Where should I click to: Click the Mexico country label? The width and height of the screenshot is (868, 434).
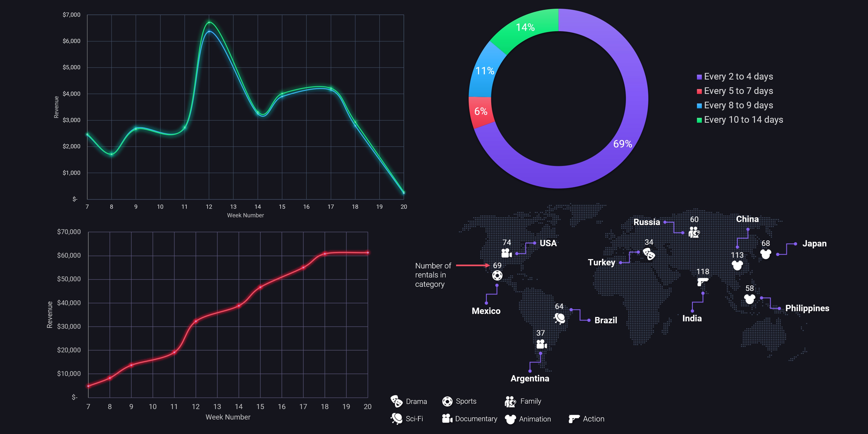pyautogui.click(x=486, y=311)
